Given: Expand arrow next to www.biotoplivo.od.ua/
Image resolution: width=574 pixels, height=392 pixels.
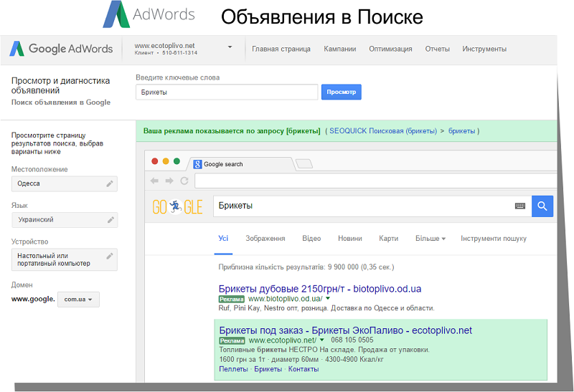Looking at the screenshot, I should click(328, 298).
